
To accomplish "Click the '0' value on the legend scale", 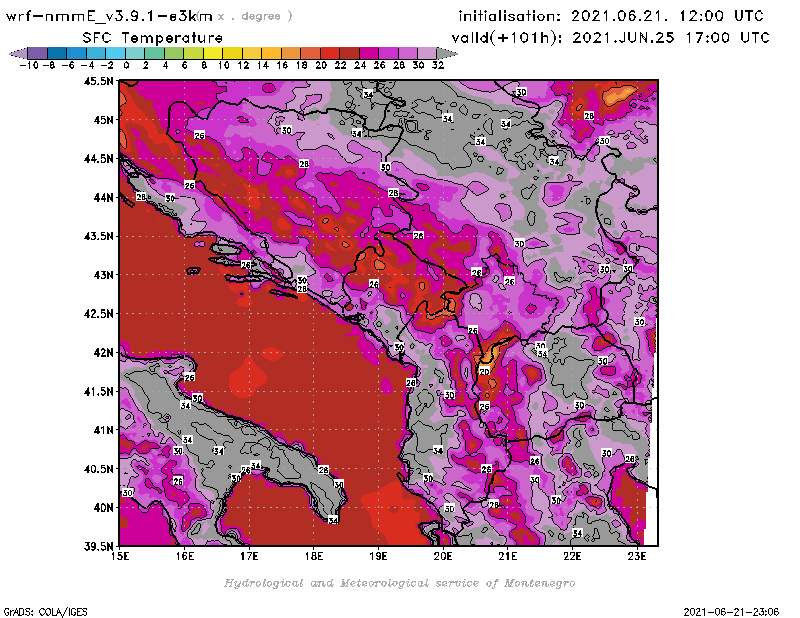I will pyautogui.click(x=126, y=65).
